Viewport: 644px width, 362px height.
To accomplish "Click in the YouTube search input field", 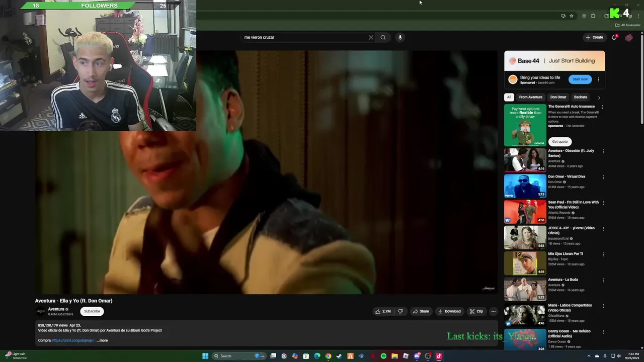I will pyautogui.click(x=304, y=37).
